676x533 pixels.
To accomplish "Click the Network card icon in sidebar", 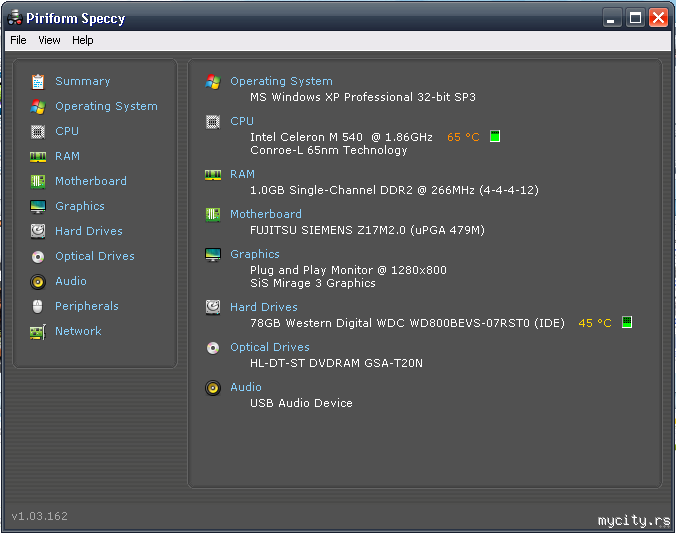I will [38, 332].
